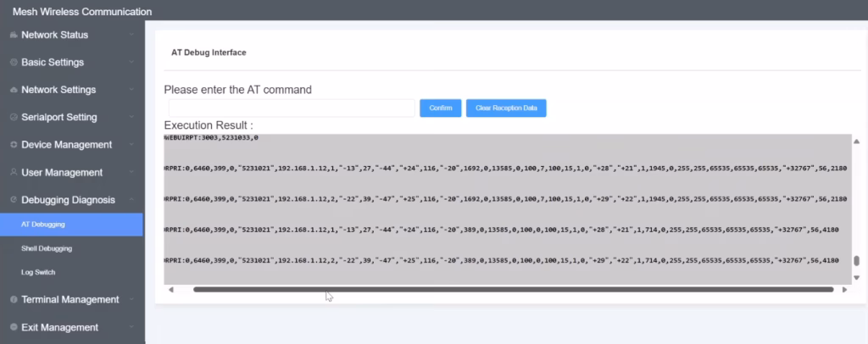Select the AT Debugging submenu item

pos(71,225)
